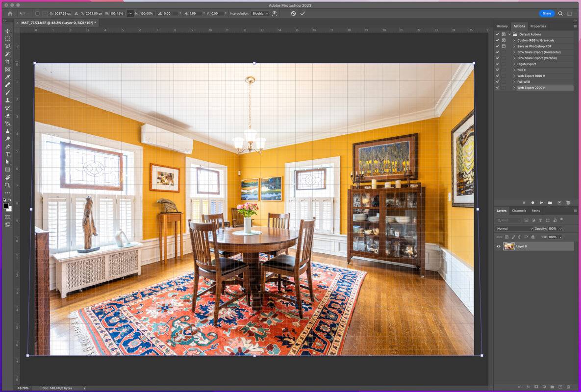Expand the Web Export 1000 H action
This screenshot has height=392, width=581.
point(514,76)
